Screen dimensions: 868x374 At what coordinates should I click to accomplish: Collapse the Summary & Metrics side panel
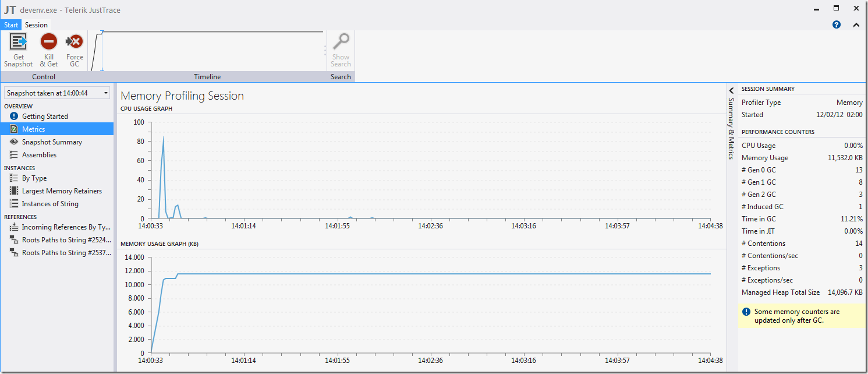click(x=731, y=90)
